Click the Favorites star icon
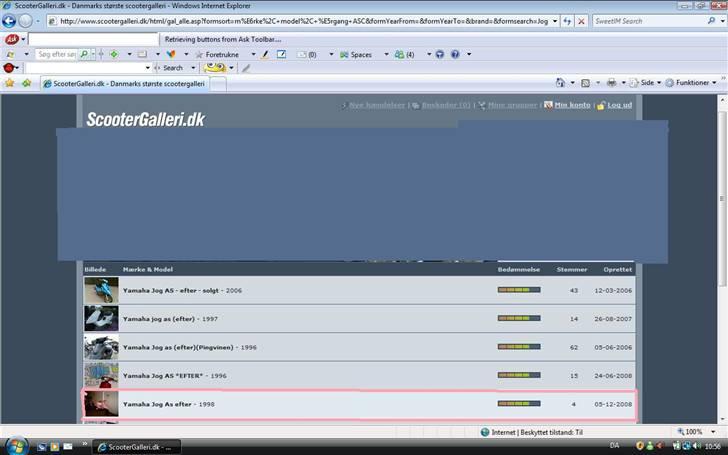728x455 pixels. (x=10, y=83)
